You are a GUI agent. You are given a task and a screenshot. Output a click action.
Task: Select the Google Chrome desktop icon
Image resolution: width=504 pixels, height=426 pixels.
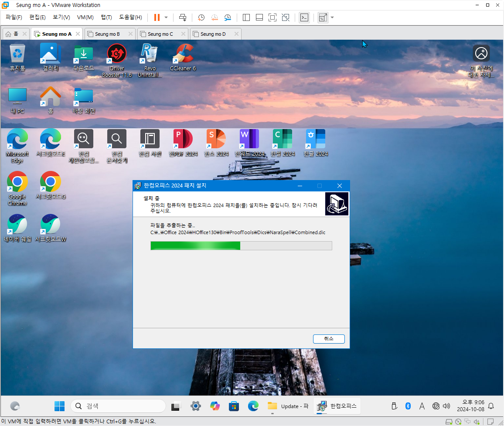pyautogui.click(x=17, y=189)
